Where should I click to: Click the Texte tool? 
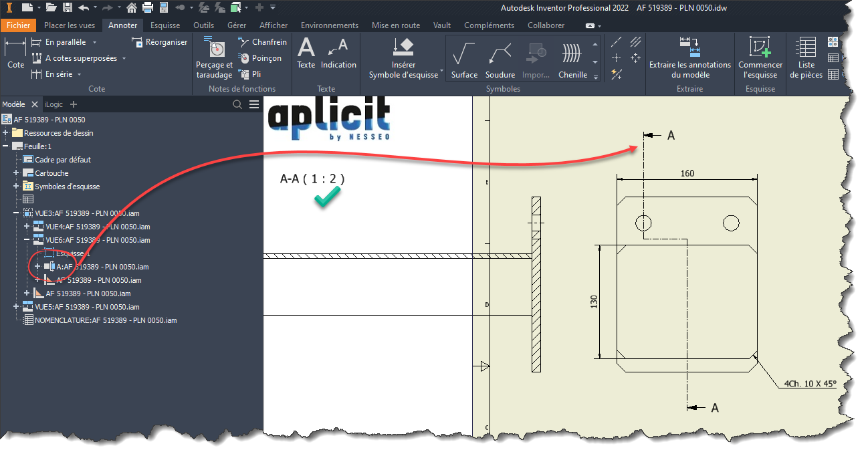pos(306,53)
